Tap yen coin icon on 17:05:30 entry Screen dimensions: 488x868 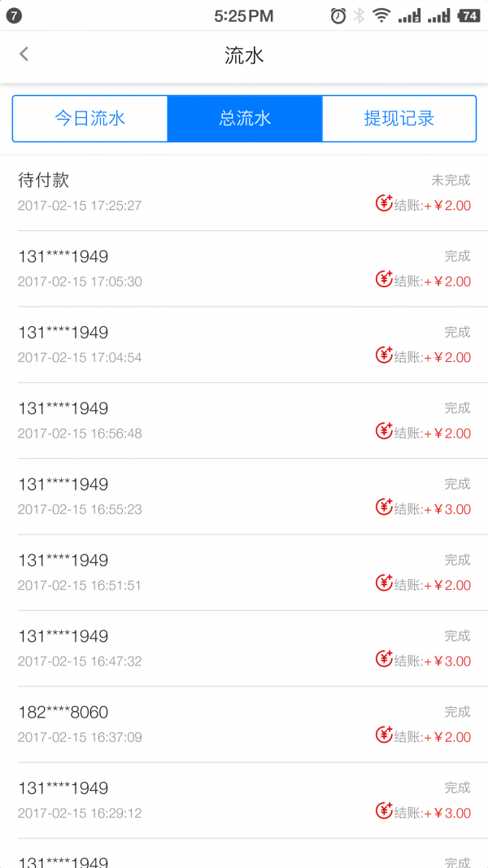[x=384, y=278]
